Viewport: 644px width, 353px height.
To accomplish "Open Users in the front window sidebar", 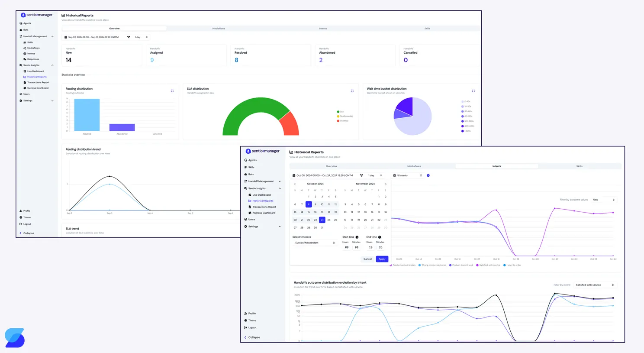I will [250, 220].
